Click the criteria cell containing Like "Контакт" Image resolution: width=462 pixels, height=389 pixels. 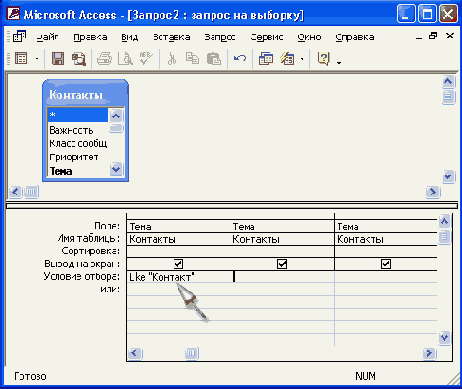point(180,277)
